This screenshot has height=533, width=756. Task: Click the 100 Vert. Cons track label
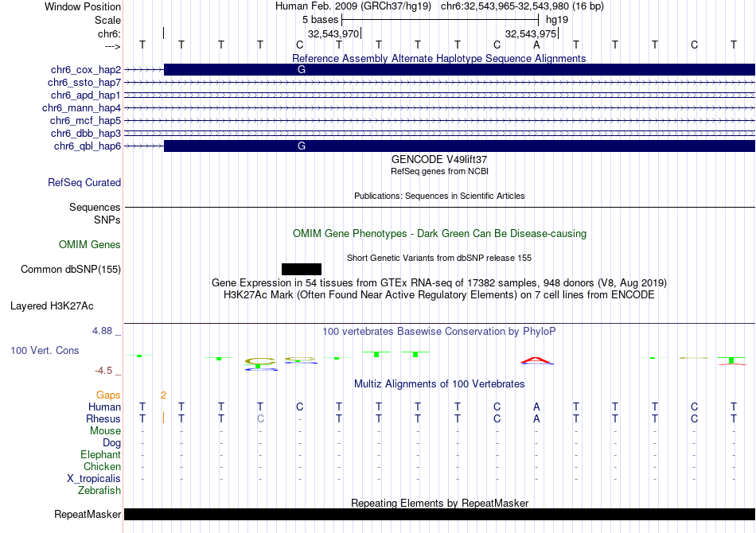coord(45,350)
